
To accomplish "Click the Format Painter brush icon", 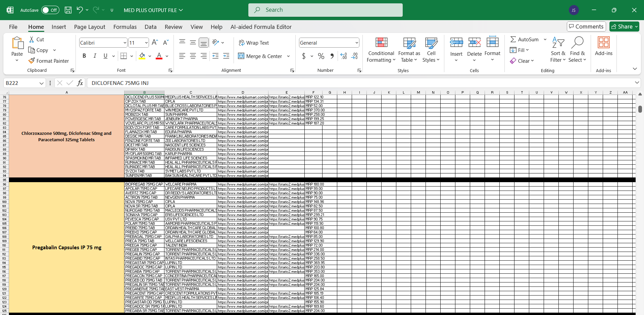I will 32,61.
